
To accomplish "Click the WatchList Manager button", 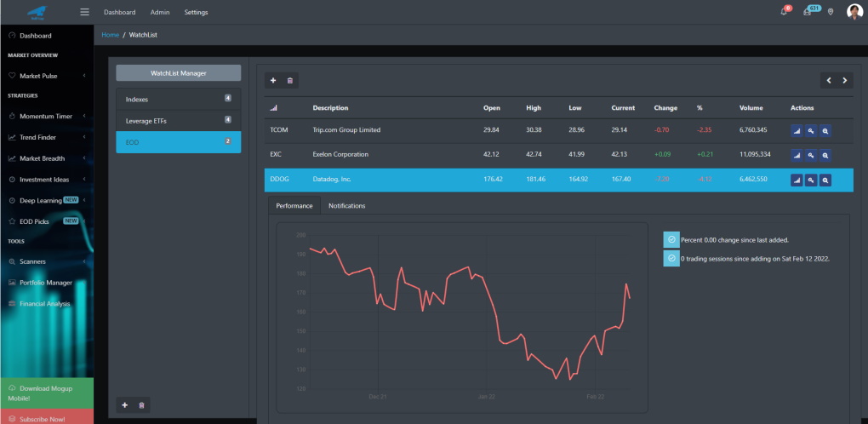I will click(x=178, y=73).
